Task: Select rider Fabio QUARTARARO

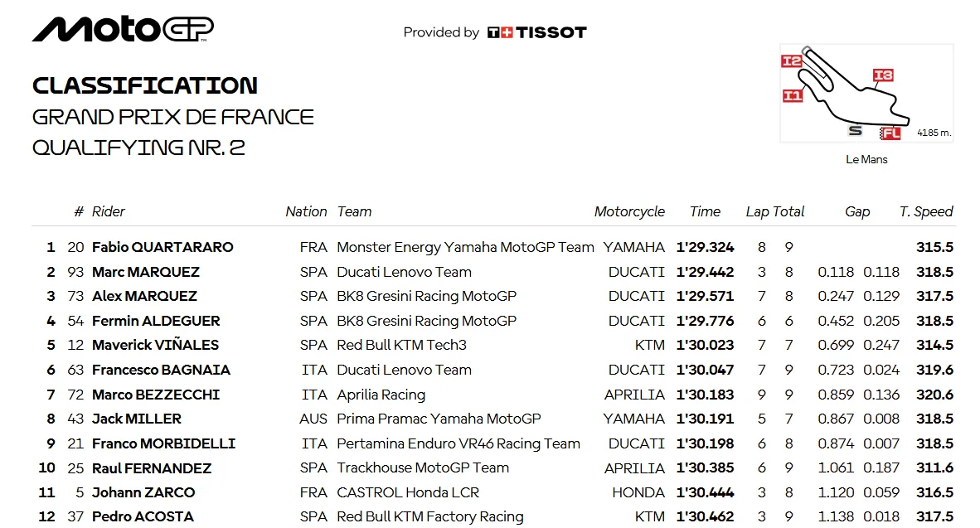Action: coord(163,248)
